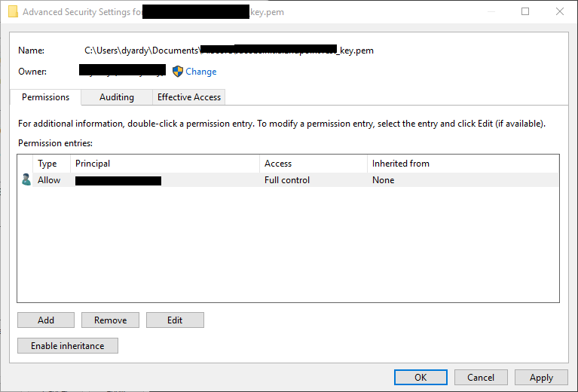This screenshot has width=578, height=392.
Task: Select the Allow Full control permission entry
Action: coord(286,180)
